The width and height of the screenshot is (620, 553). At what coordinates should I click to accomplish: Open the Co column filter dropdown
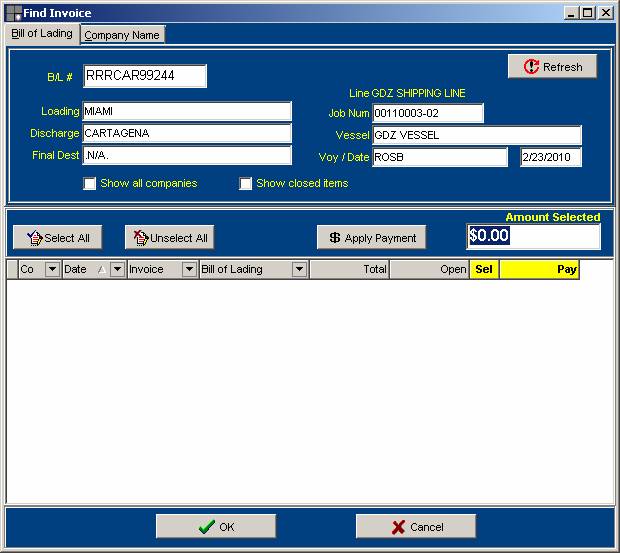point(53,269)
